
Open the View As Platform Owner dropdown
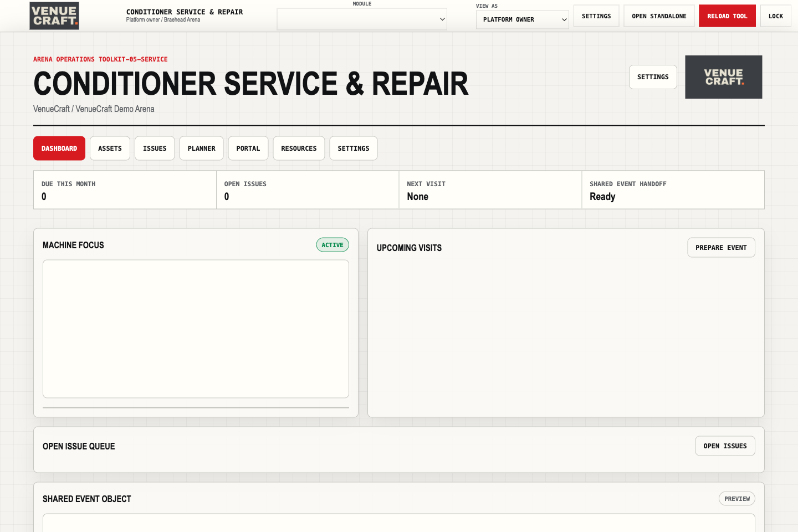click(522, 19)
